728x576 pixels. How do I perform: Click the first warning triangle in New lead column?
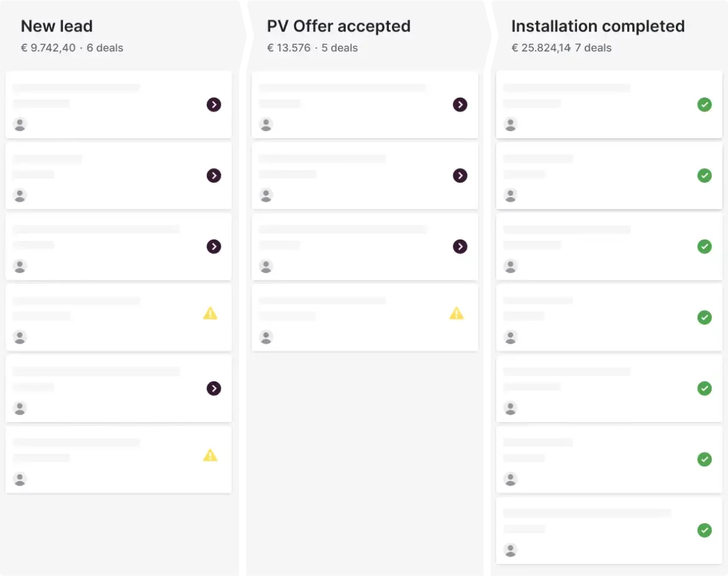pyautogui.click(x=210, y=313)
